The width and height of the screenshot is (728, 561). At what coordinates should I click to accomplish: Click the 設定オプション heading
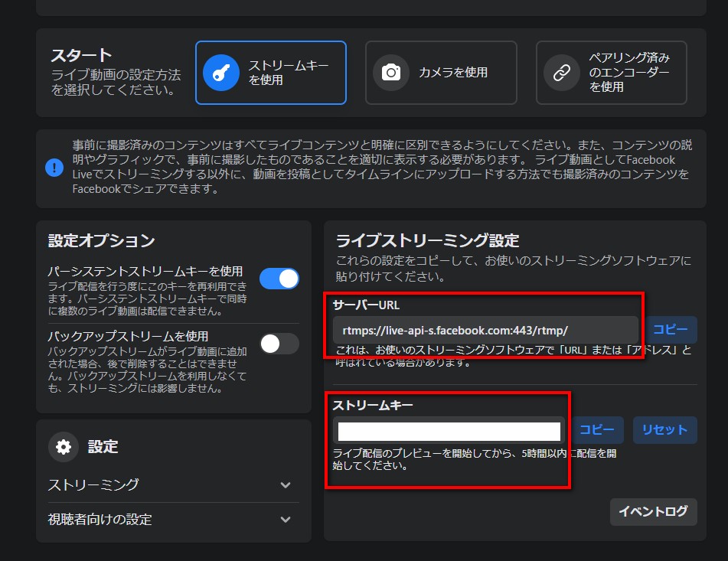click(101, 240)
